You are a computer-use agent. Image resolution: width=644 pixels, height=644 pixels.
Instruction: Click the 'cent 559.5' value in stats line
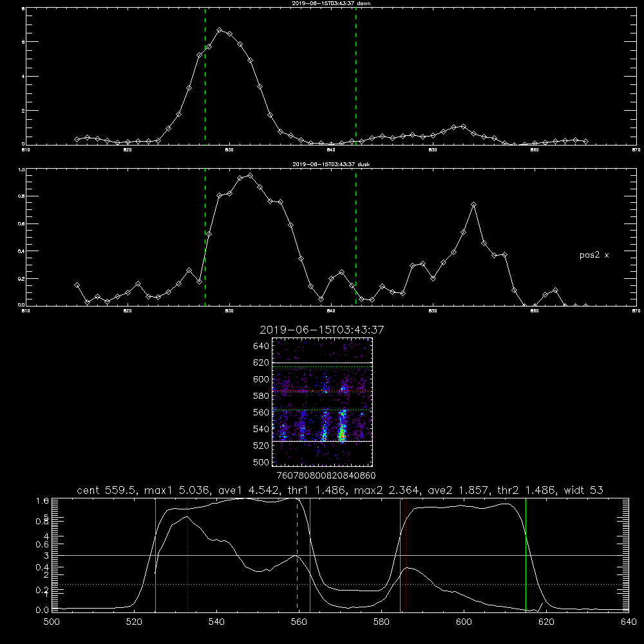[108, 490]
